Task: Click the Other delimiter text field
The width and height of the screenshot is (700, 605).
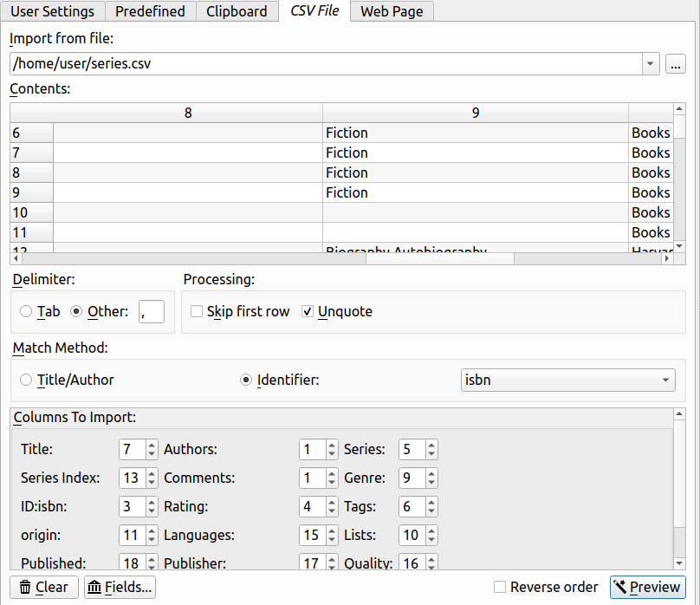Action: point(151,312)
